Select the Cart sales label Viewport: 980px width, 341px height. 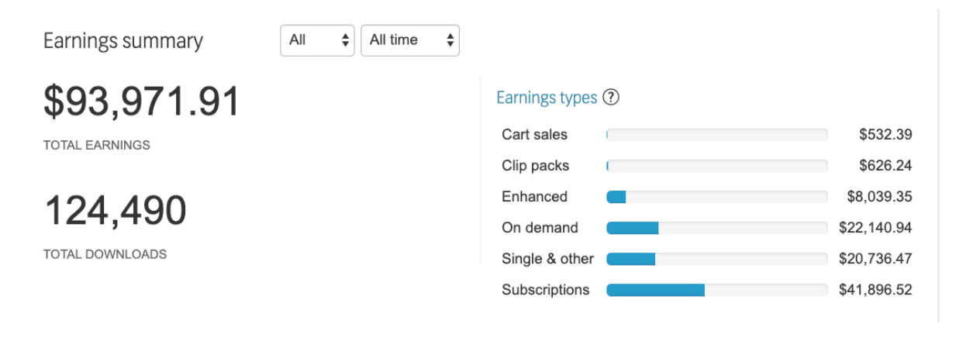point(534,135)
